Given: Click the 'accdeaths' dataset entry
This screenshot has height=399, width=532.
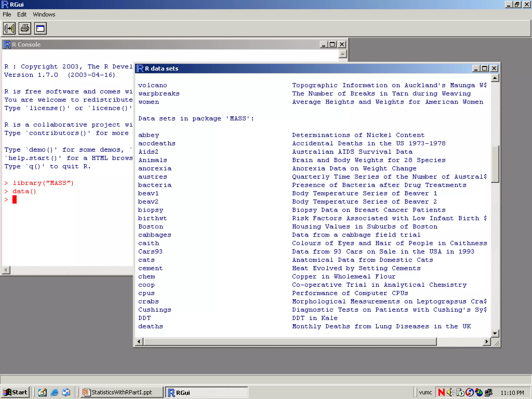Looking at the screenshot, I should pos(157,143).
